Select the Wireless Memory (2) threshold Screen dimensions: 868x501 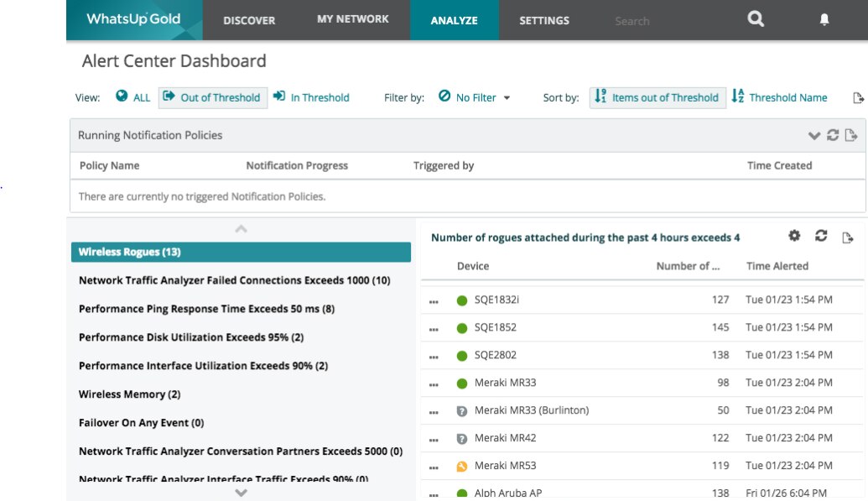pyautogui.click(x=129, y=394)
